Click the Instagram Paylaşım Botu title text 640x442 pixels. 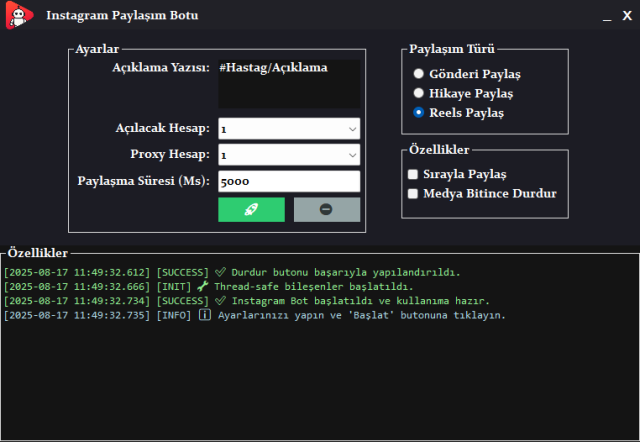122,17
